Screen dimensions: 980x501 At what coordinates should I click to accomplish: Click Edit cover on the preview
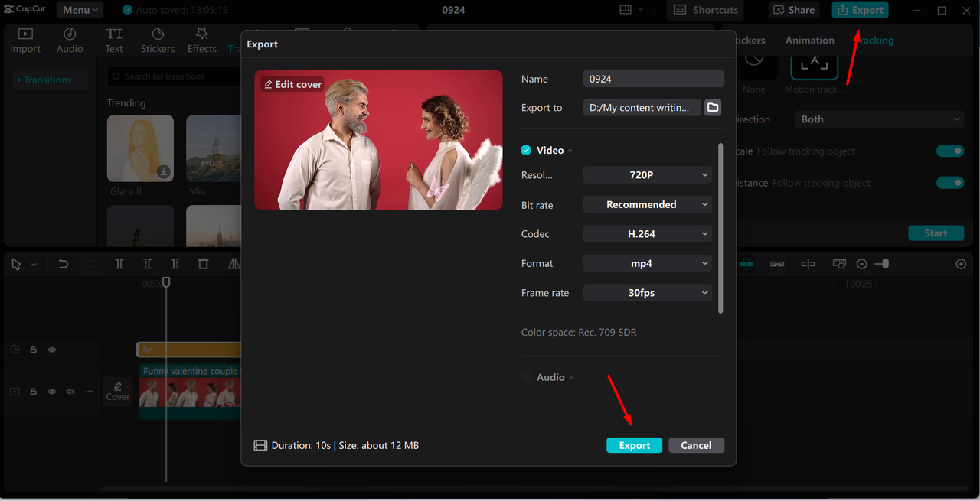(x=292, y=84)
